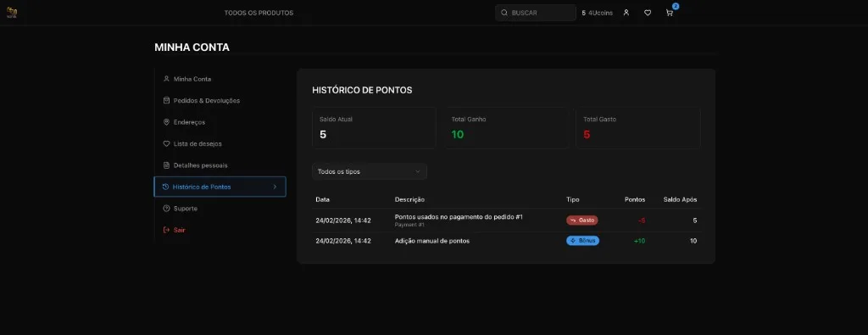The image size is (868, 335).
Task: Click the help icon beside Suporte
Action: [x=166, y=208]
